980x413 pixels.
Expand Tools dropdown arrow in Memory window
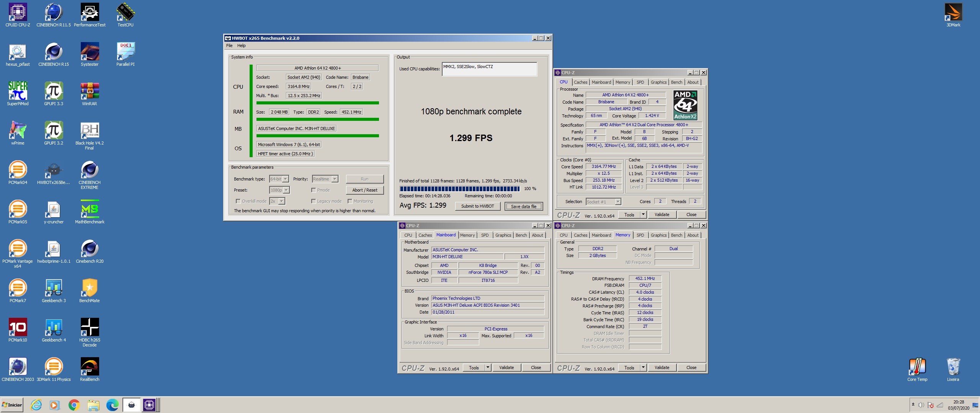(x=643, y=367)
